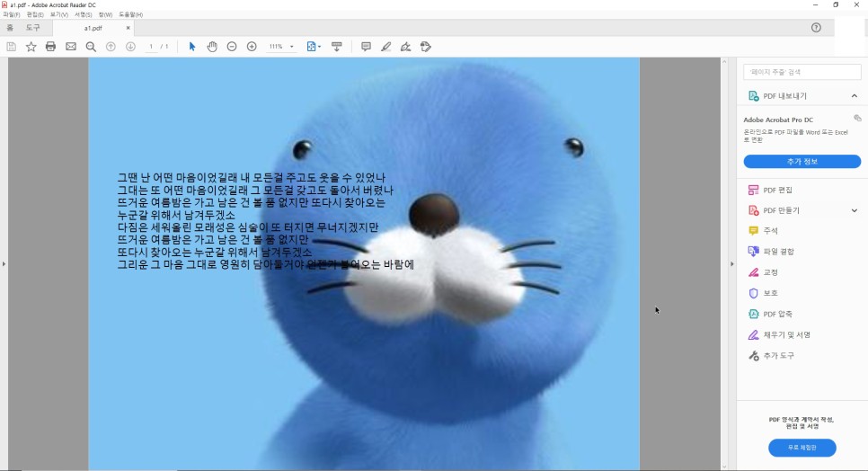The height and width of the screenshot is (471, 868).
Task: Open the 교정 redact tool
Action: [763, 272]
